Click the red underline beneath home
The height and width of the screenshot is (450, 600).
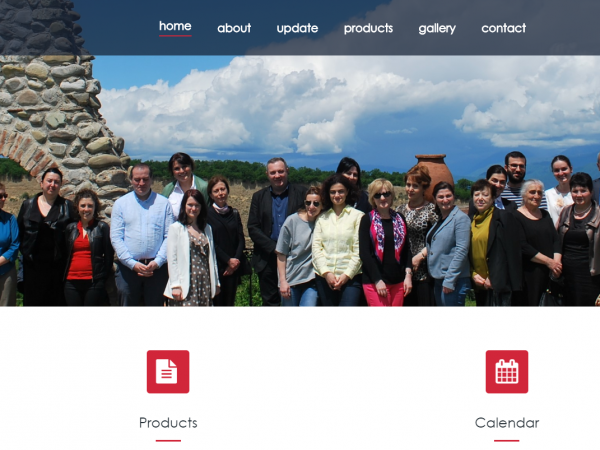point(175,36)
